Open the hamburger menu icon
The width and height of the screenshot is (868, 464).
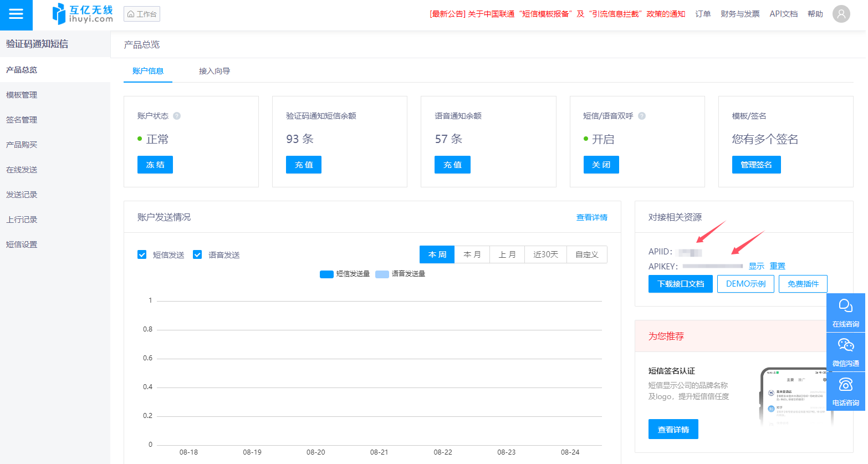coord(16,14)
